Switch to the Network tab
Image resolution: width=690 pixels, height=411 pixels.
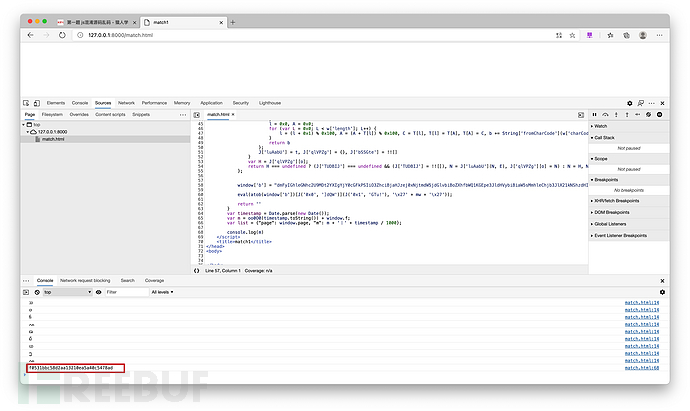click(126, 103)
